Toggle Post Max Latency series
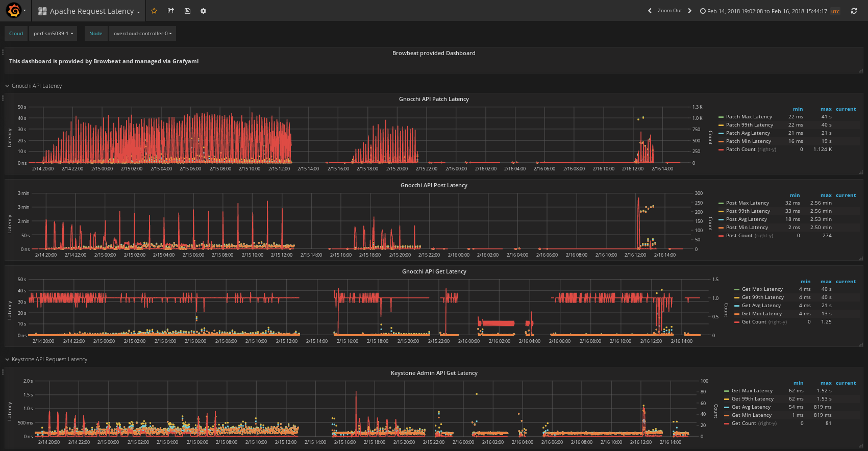 click(747, 203)
